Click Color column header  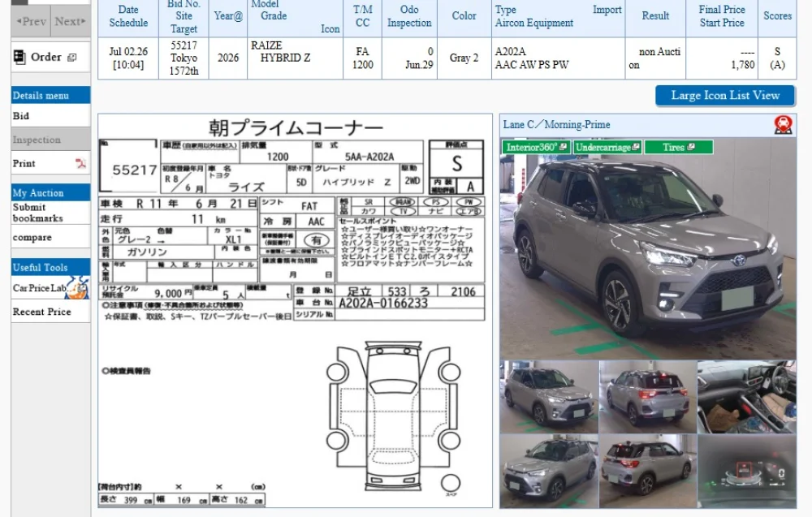click(x=464, y=16)
